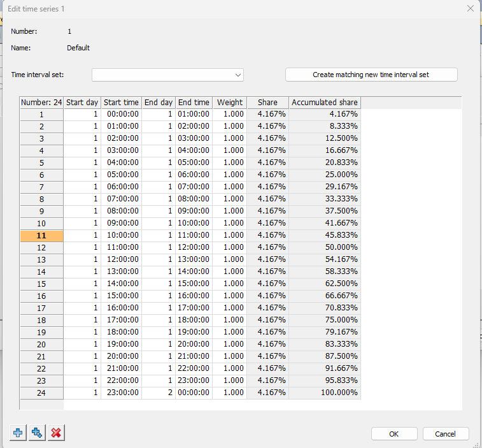
Task: Select row header 1
Action: pyautogui.click(x=41, y=115)
